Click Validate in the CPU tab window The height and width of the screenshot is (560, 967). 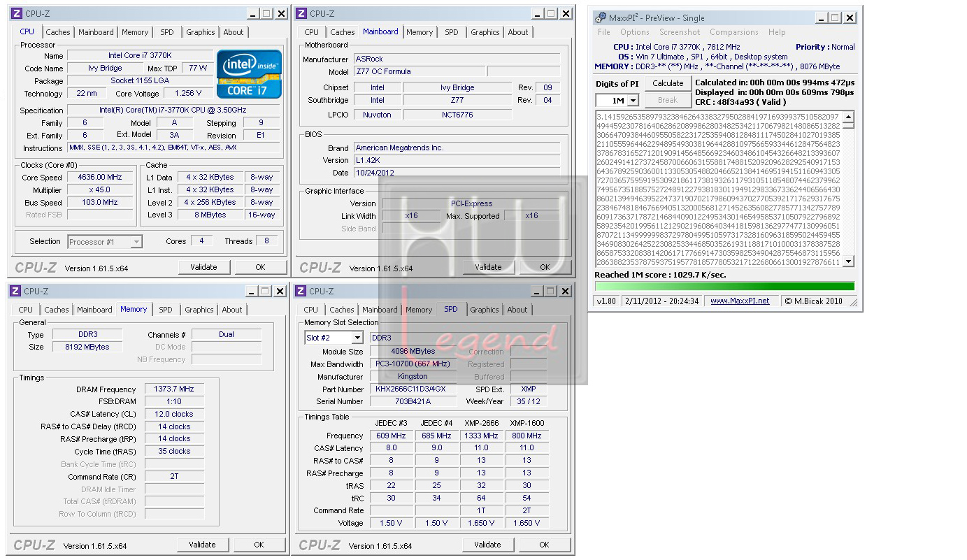click(x=203, y=267)
